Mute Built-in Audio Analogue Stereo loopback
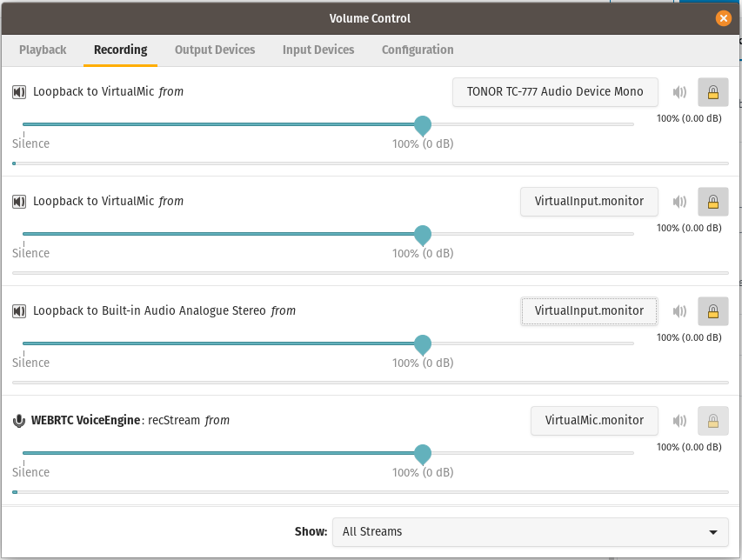Screen dimensions: 742x560 coord(679,311)
